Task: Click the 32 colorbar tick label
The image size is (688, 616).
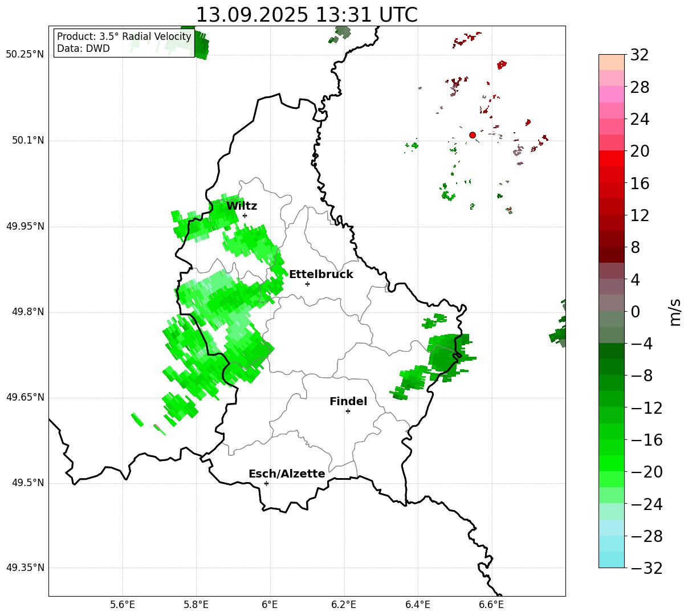Action: pos(640,55)
